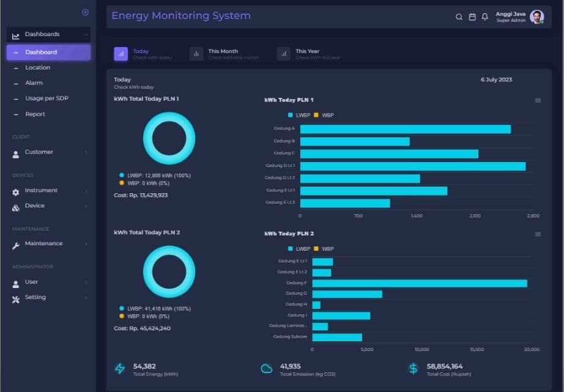Toggle LWBP 41,416 kWh donut legend entry

click(155, 309)
